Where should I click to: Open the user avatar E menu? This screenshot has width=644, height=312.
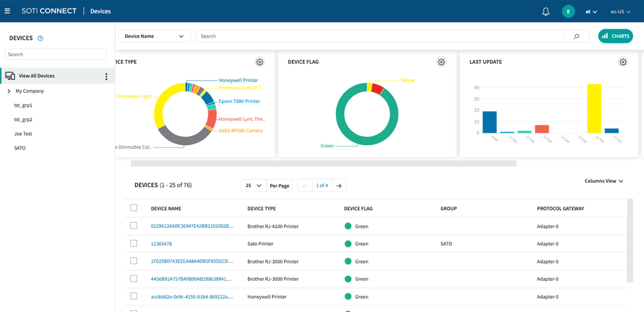pos(568,11)
